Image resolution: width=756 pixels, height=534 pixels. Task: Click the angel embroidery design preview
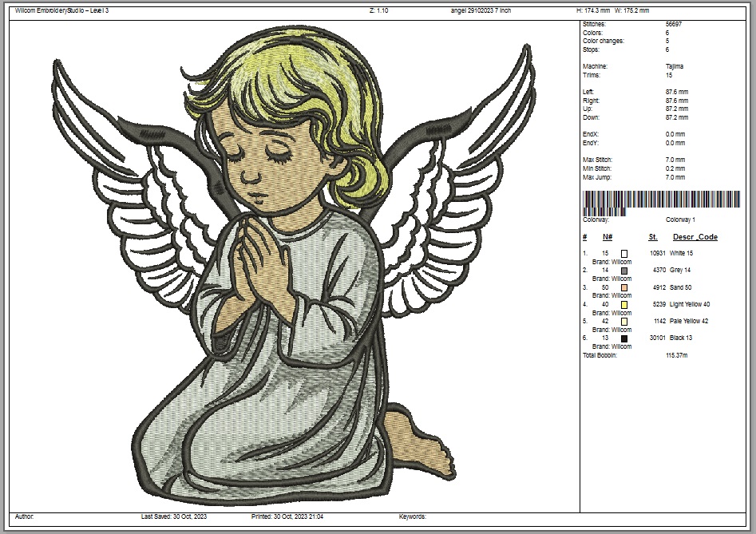click(x=294, y=263)
